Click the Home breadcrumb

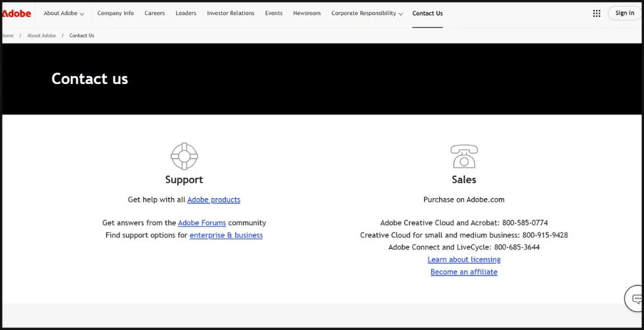point(7,35)
